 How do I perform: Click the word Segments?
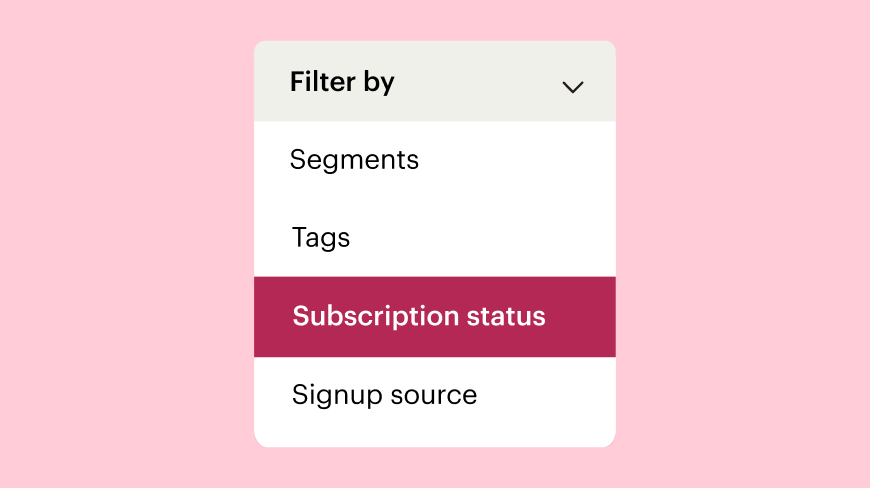(354, 161)
